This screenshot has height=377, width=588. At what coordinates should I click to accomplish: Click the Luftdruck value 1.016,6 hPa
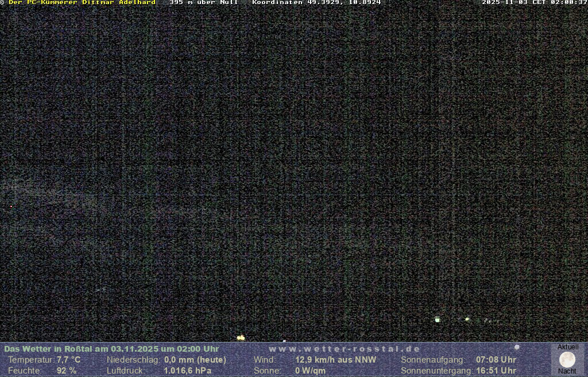pyautogui.click(x=188, y=371)
